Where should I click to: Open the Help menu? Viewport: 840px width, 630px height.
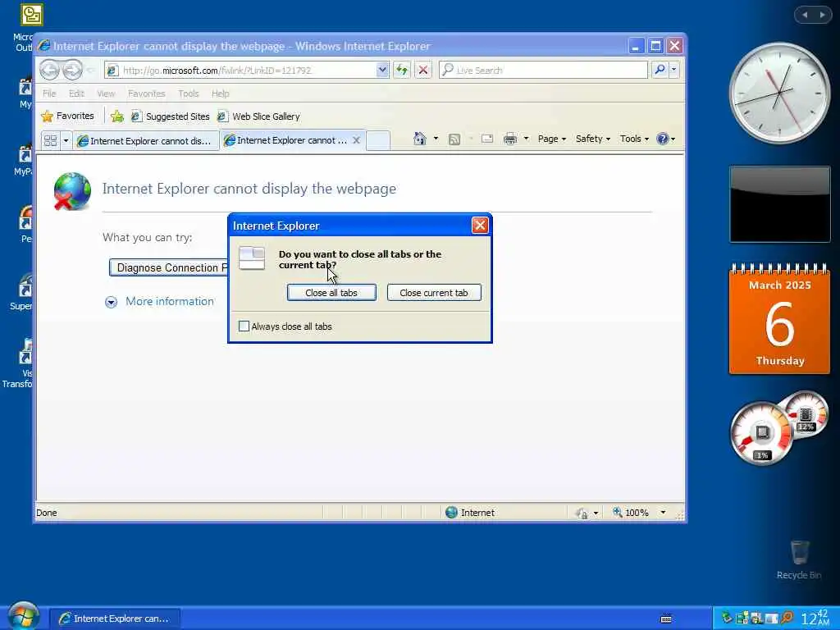pyautogui.click(x=220, y=94)
